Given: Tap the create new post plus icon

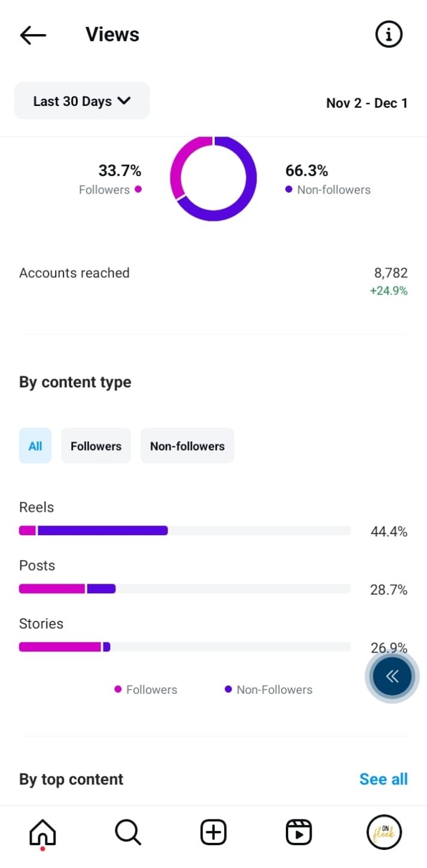Looking at the screenshot, I should tap(213, 832).
